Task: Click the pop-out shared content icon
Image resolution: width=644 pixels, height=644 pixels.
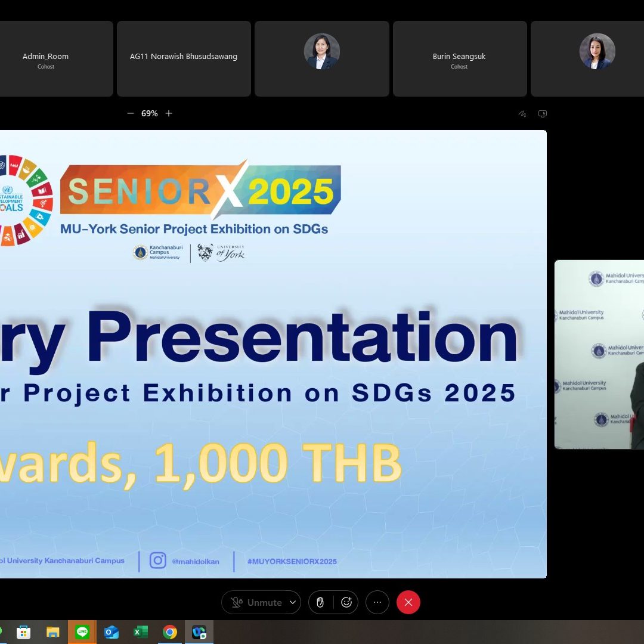Action: 542,114
